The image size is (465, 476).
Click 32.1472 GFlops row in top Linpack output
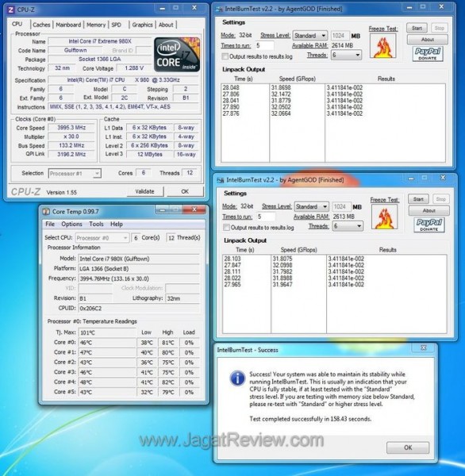[281, 94]
